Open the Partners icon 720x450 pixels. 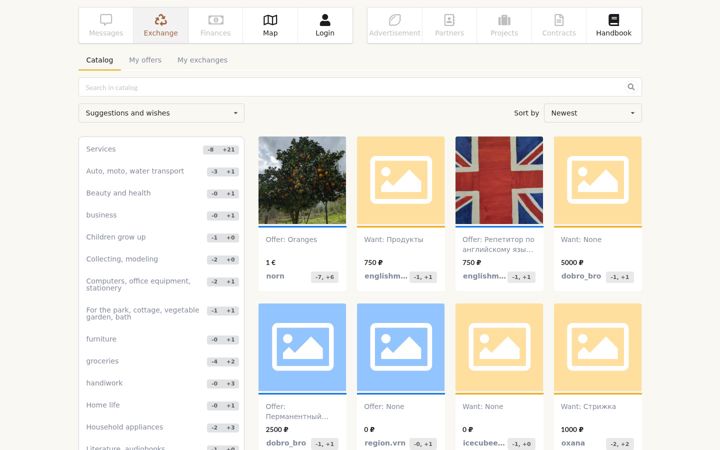point(449,20)
